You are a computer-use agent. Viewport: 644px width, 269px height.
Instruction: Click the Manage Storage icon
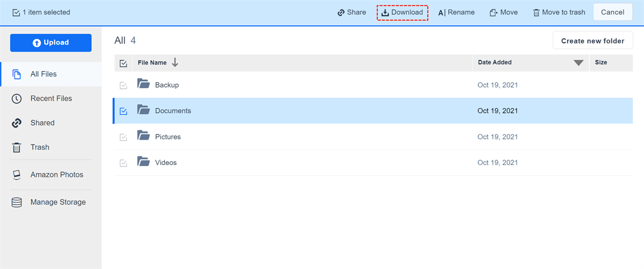[x=17, y=203]
